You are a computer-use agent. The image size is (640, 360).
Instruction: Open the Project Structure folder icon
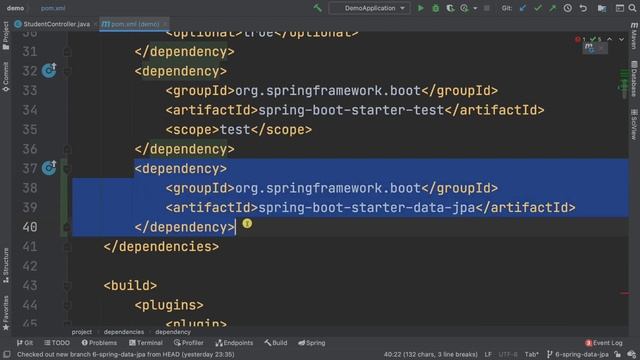pyautogui.click(x=602, y=8)
